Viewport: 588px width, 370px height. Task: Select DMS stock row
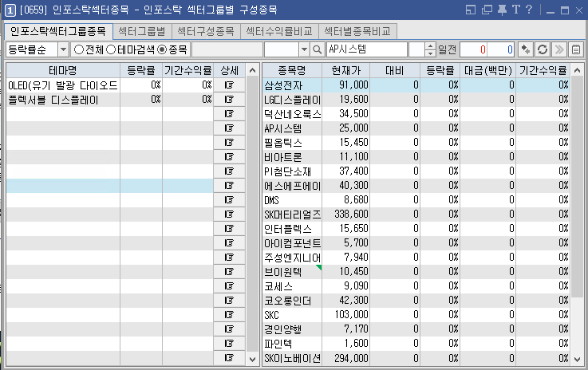(x=416, y=200)
